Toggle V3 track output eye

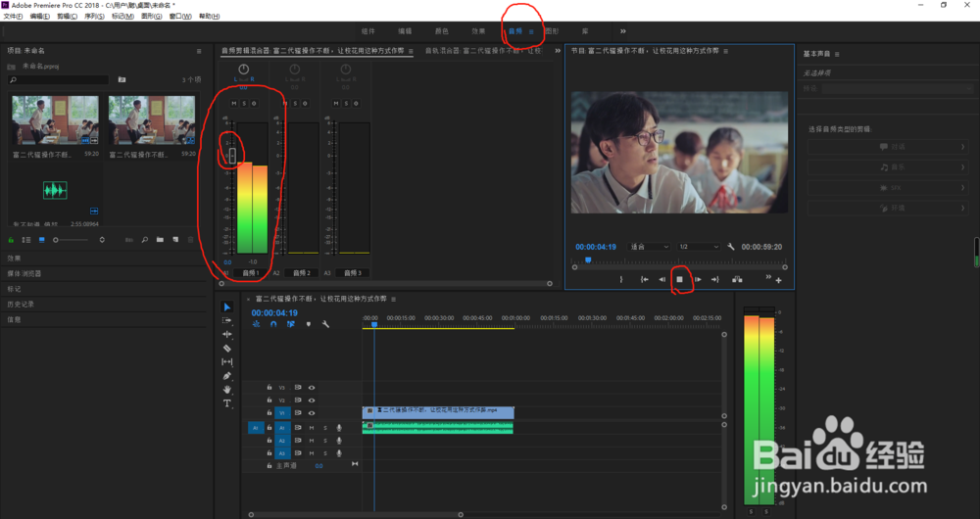coord(312,388)
